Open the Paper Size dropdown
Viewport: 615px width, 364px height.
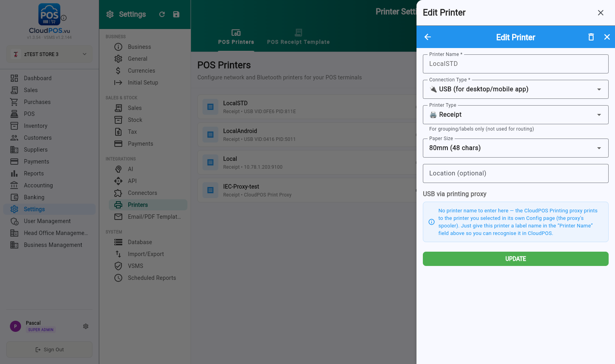click(x=515, y=148)
